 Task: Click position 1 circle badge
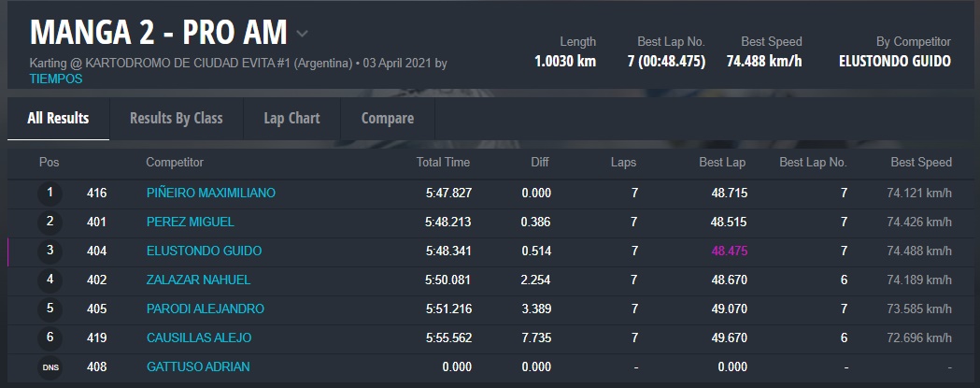pyautogui.click(x=50, y=194)
